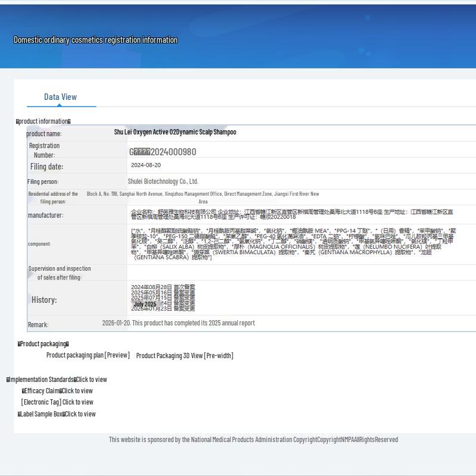Click the manufacturer label
Viewport: 476px width, 476px height.
point(46,215)
